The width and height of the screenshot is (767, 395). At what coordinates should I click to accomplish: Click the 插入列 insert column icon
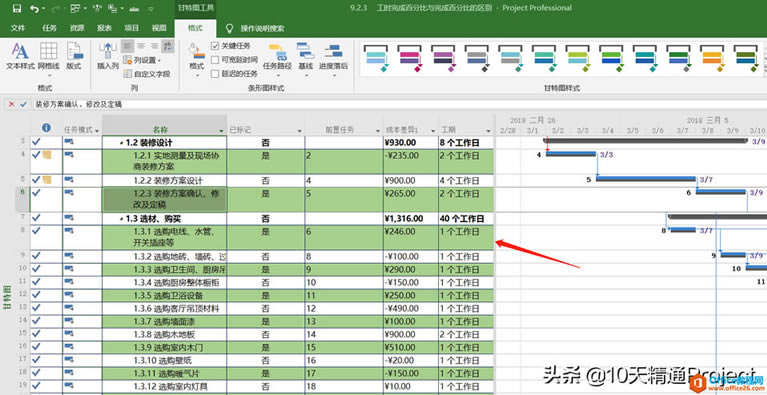[107, 56]
